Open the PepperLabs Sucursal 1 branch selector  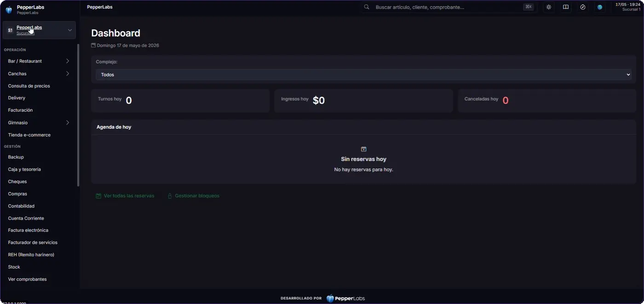coord(39,30)
